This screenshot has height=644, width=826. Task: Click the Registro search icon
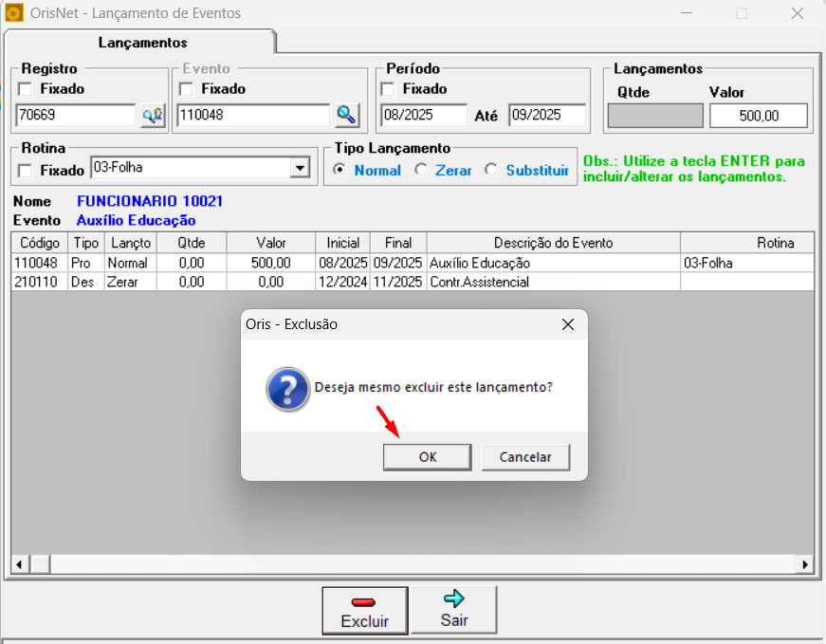point(153,116)
